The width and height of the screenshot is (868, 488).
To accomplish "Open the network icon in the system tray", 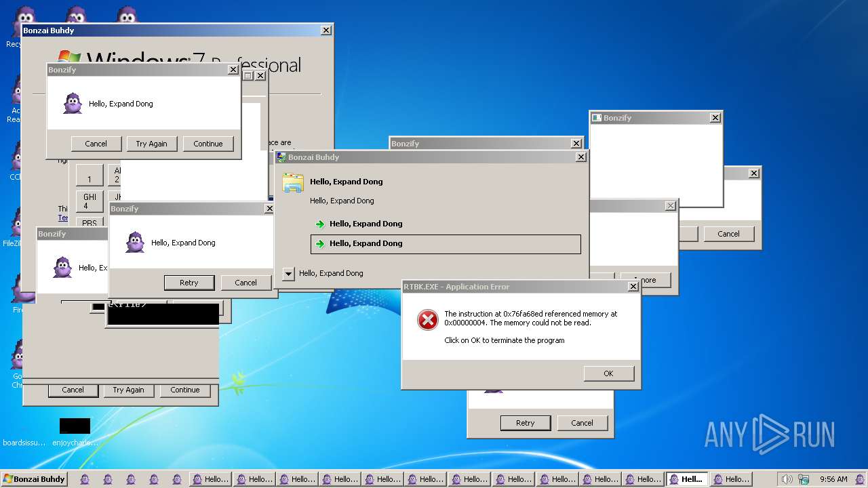I will (804, 479).
